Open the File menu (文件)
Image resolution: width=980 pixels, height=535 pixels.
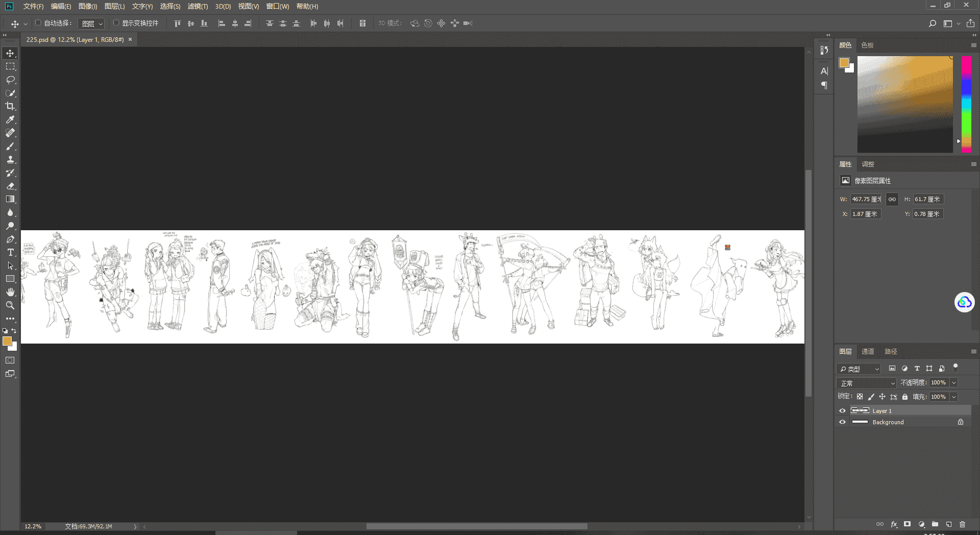point(33,6)
